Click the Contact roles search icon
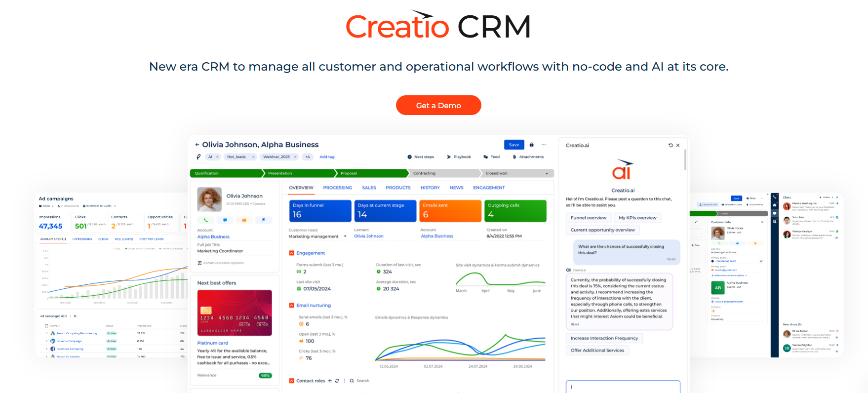This screenshot has width=868, height=393. coord(352,381)
